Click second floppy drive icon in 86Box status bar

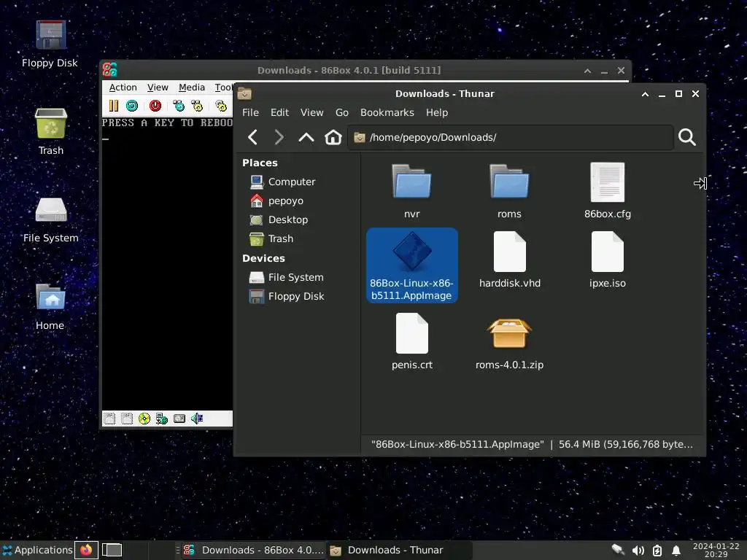click(x=127, y=419)
